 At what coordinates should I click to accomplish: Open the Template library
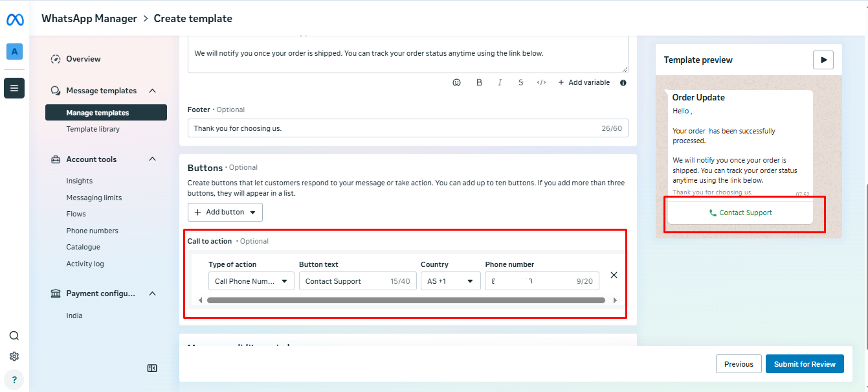pyautogui.click(x=93, y=129)
